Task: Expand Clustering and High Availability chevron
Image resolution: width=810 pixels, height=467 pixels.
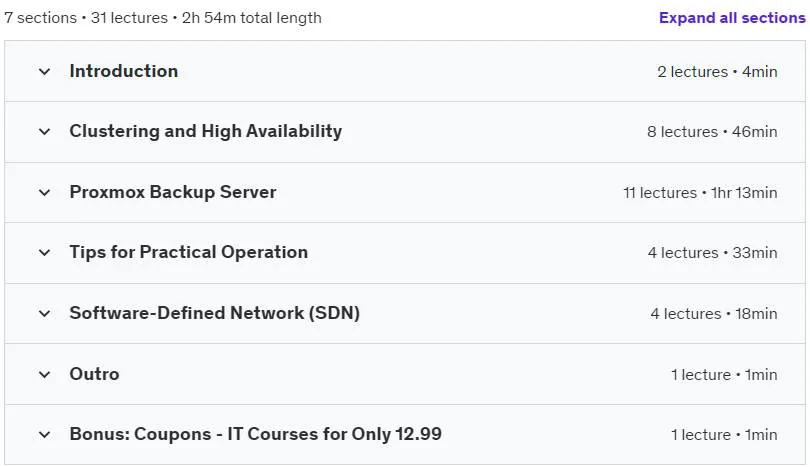Action: 44,132
